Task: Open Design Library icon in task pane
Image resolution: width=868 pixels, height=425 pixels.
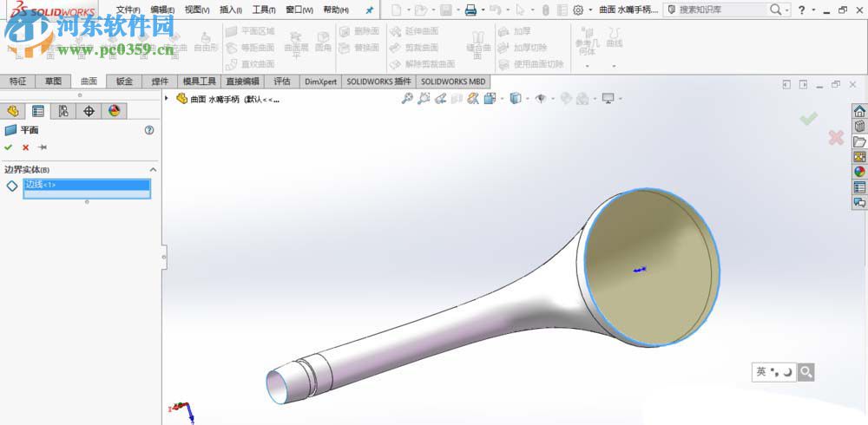Action: [859, 126]
